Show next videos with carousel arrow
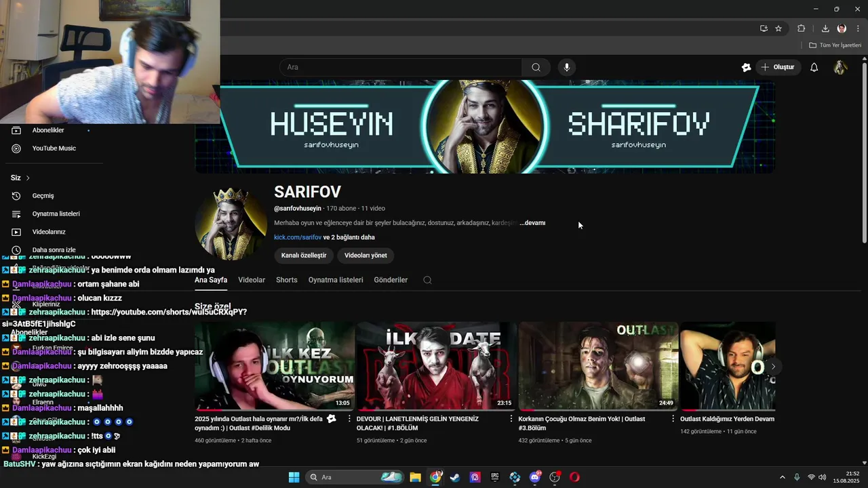This screenshot has width=868, height=488. (773, 367)
